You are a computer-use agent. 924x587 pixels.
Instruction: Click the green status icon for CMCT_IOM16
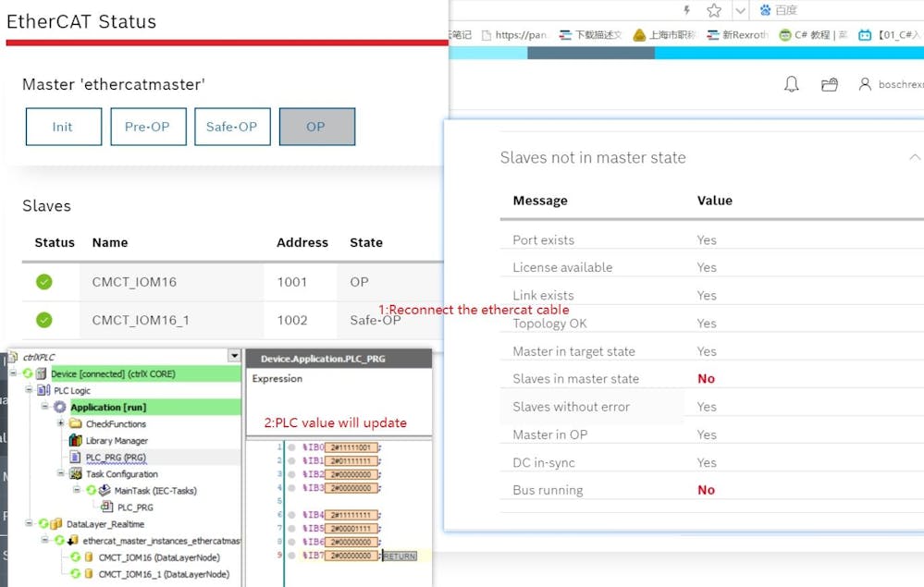(x=43, y=282)
